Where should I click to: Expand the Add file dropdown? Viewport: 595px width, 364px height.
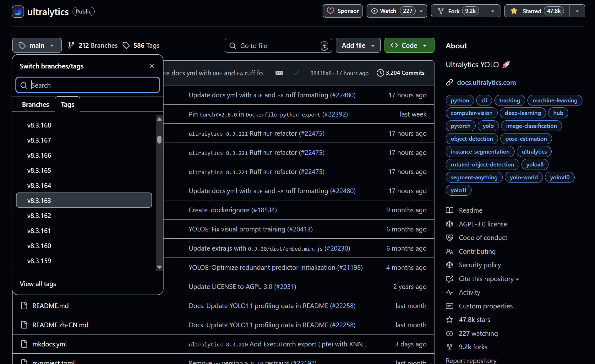pyautogui.click(x=358, y=46)
